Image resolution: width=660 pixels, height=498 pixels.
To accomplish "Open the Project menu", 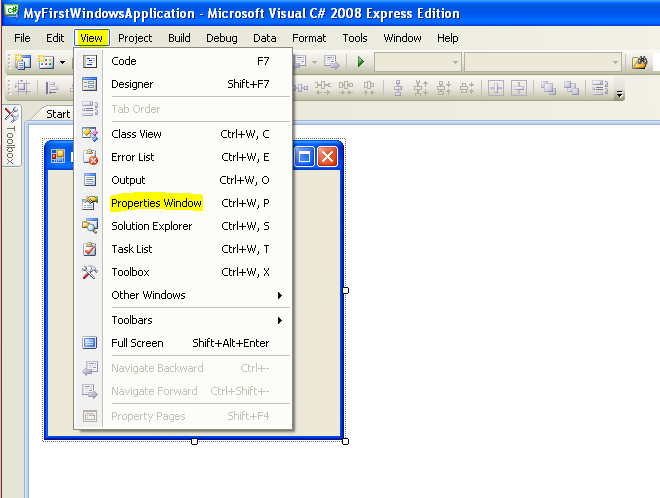I will coord(135,38).
